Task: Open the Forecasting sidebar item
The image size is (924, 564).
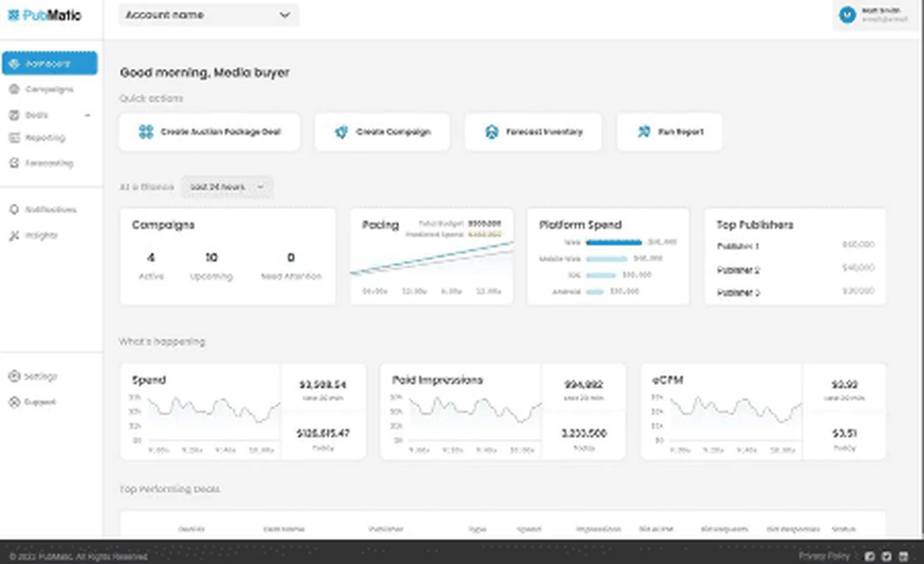Action: coord(49,163)
